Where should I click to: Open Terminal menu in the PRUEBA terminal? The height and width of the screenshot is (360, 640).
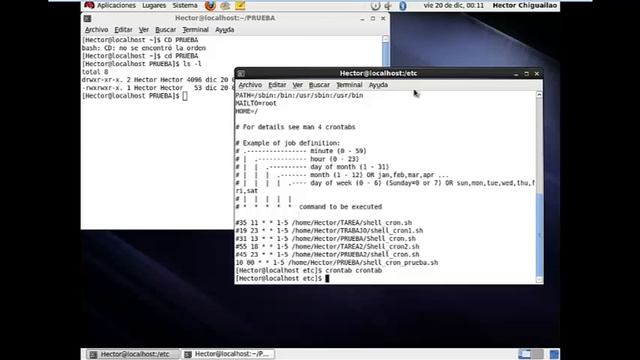click(196, 30)
